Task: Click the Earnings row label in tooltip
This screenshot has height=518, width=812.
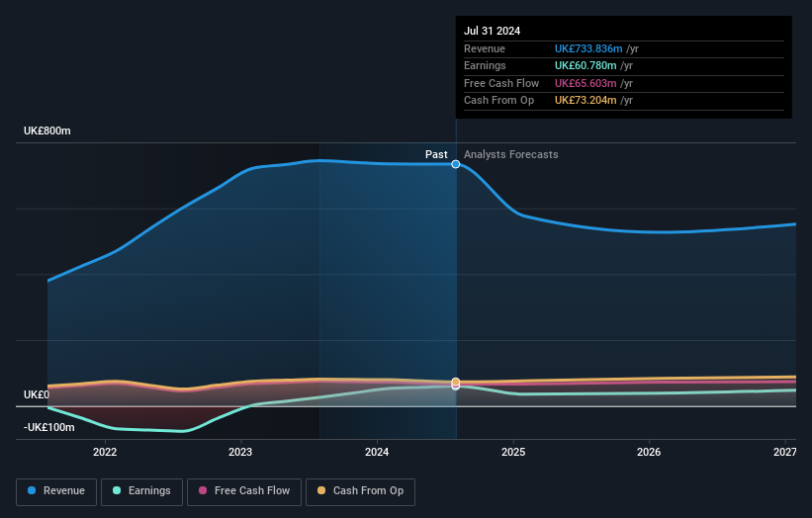Action: pos(485,65)
